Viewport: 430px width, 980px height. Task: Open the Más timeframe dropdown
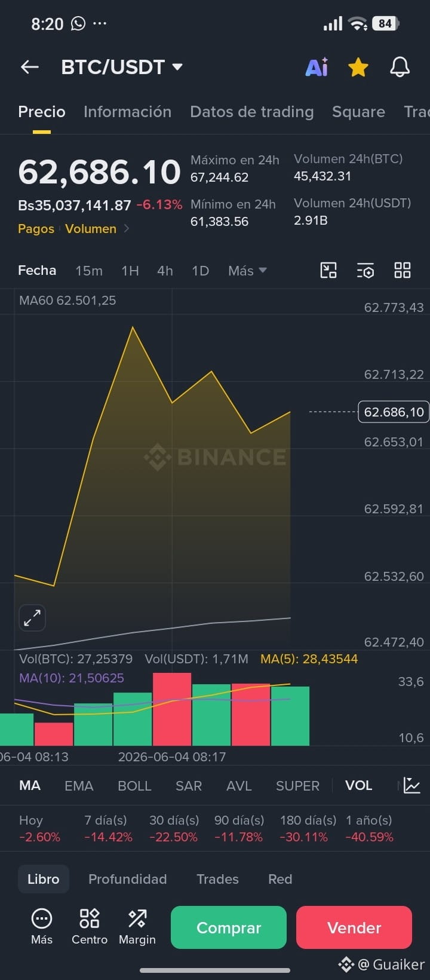(x=247, y=271)
